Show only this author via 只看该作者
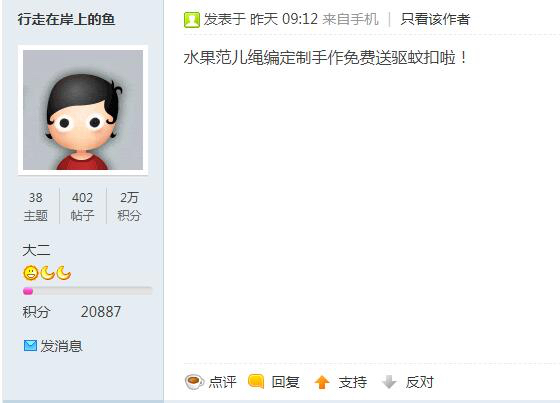This screenshot has height=403, width=560. (435, 19)
